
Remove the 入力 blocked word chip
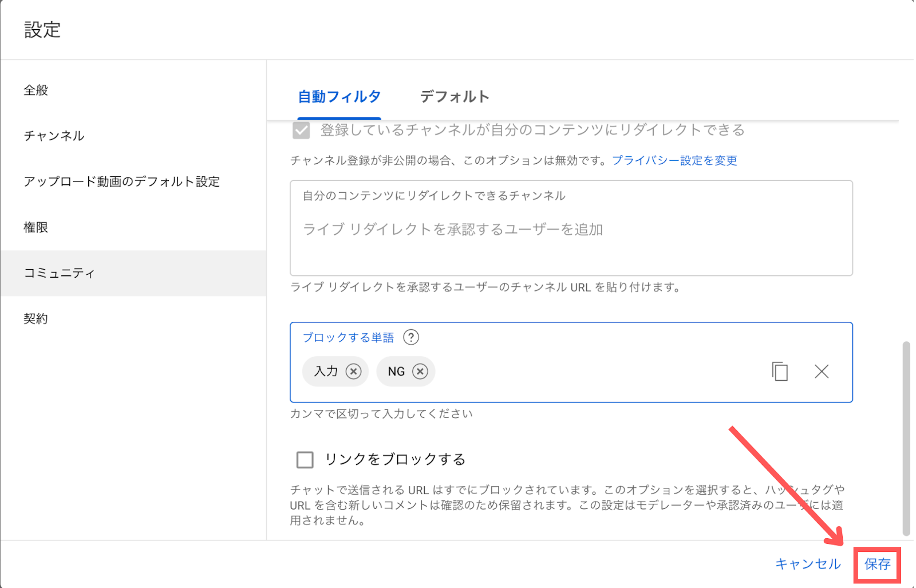pos(354,372)
